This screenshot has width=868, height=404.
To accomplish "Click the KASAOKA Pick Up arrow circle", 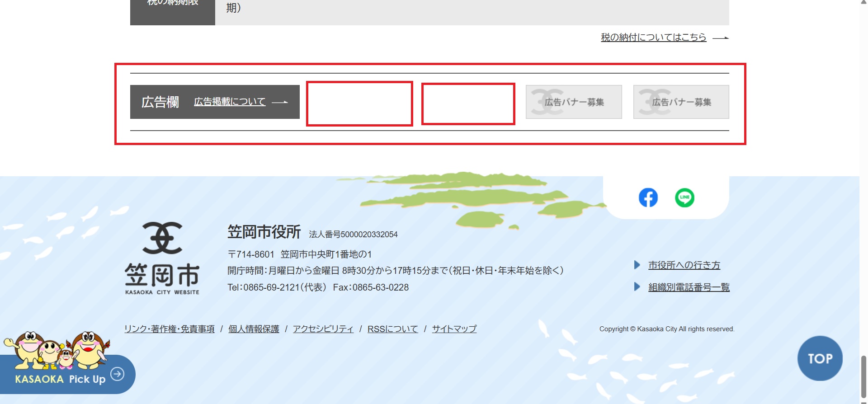I will [x=118, y=374].
